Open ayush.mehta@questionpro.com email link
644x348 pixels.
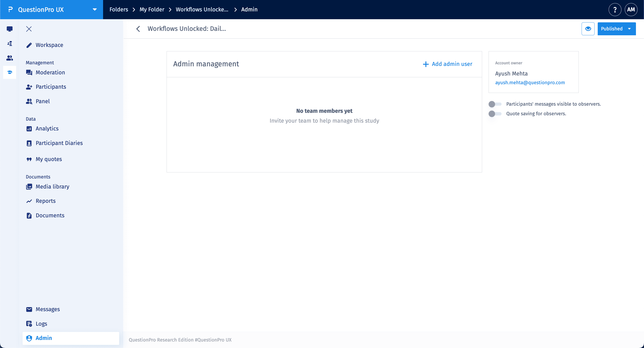click(530, 83)
